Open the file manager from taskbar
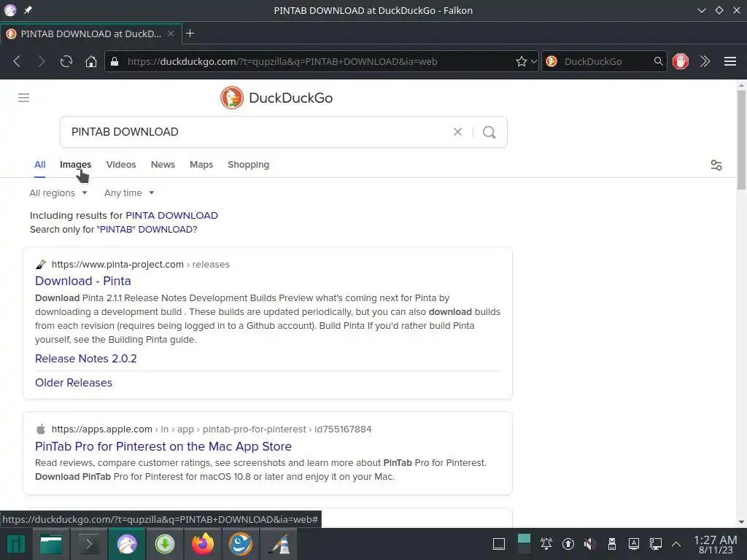Viewport: 747px width, 560px height. pos(51,544)
